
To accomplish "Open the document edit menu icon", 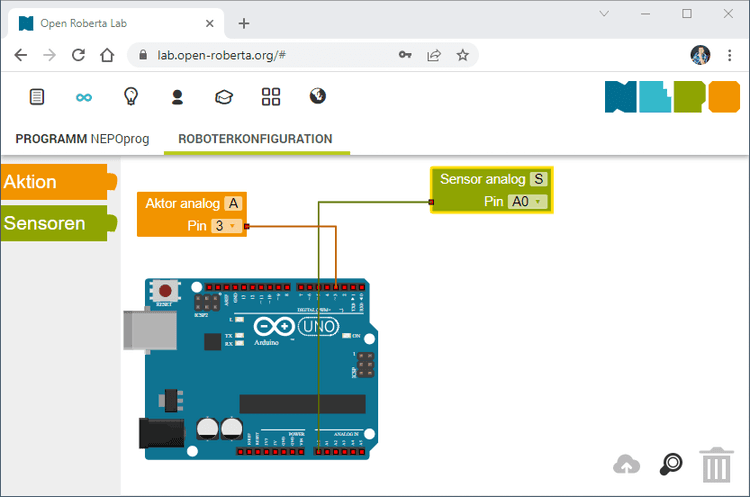I will click(37, 97).
